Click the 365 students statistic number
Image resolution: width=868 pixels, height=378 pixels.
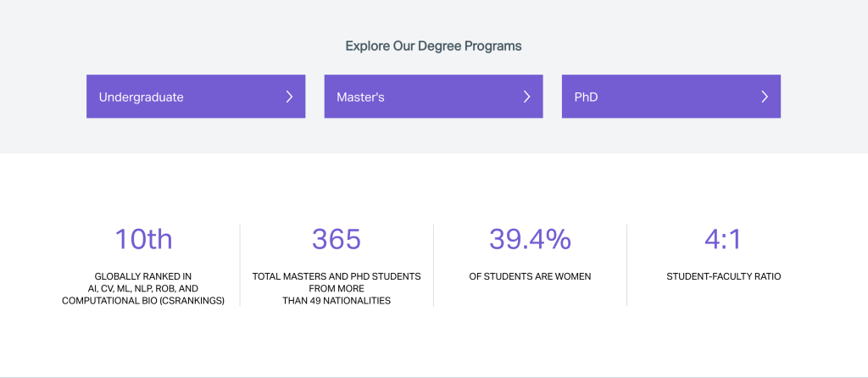point(337,239)
